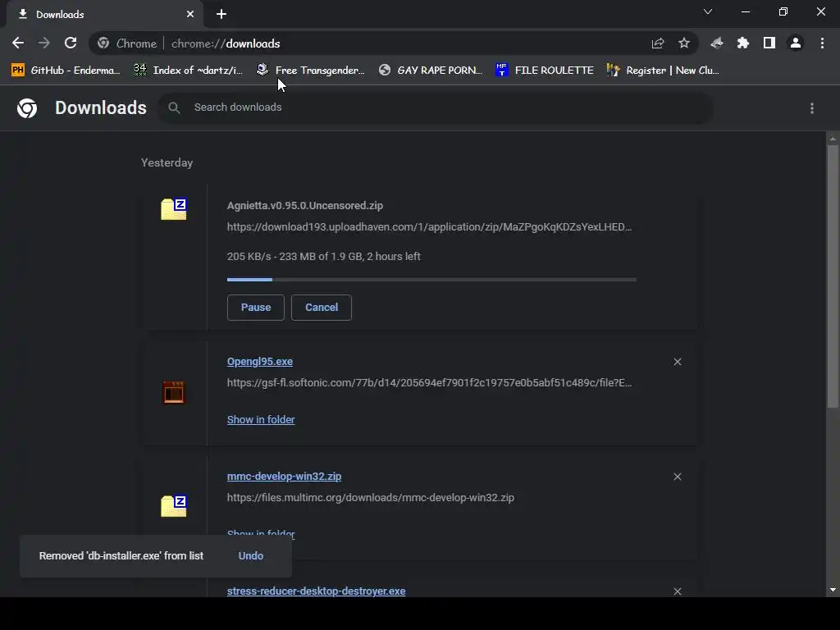The height and width of the screenshot is (630, 840).
Task: Click the uploadhaven.com source URL
Action: tap(429, 227)
